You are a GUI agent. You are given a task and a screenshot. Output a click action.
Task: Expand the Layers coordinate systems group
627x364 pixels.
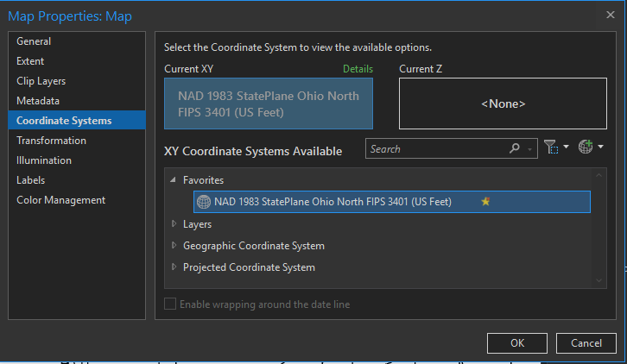(x=174, y=224)
